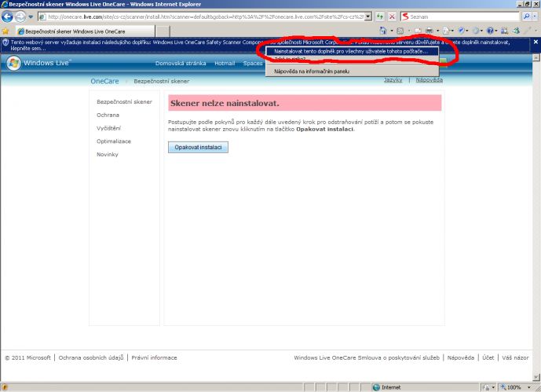The width and height of the screenshot is (541, 392).
Task: Open the Jazyky link
Action: click(x=393, y=79)
